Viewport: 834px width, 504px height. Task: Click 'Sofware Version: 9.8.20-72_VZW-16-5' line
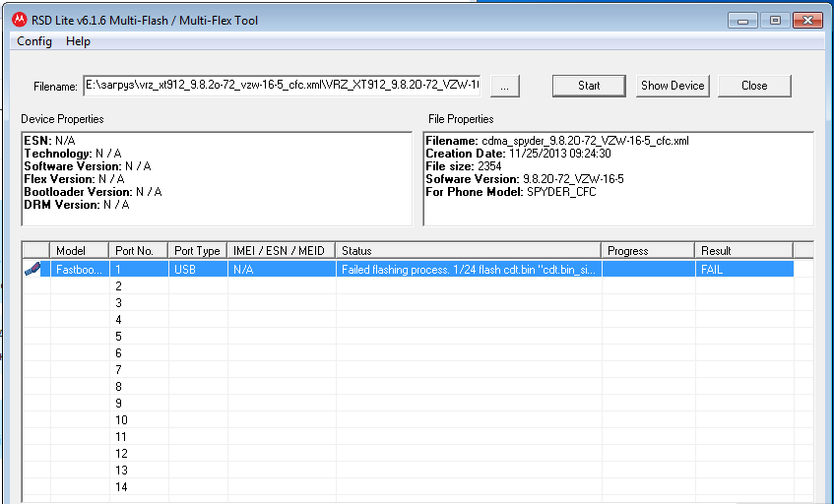525,179
